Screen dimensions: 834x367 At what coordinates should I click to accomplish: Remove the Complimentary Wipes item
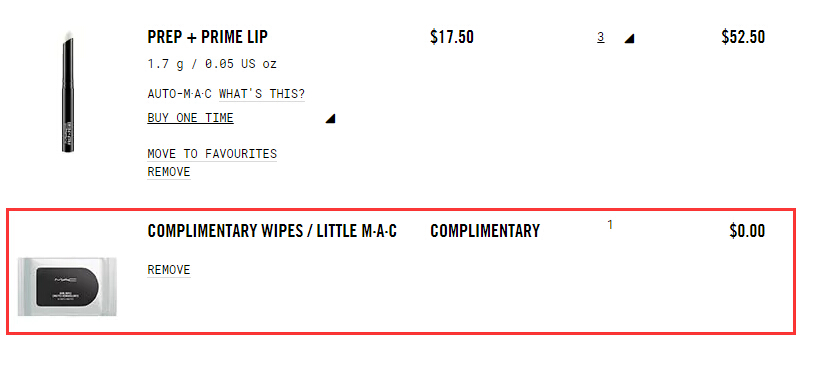tap(169, 270)
